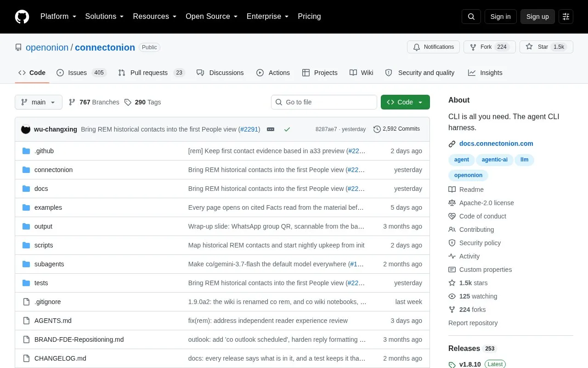Open the Wiki tab
This screenshot has height=368, width=588.
361,73
